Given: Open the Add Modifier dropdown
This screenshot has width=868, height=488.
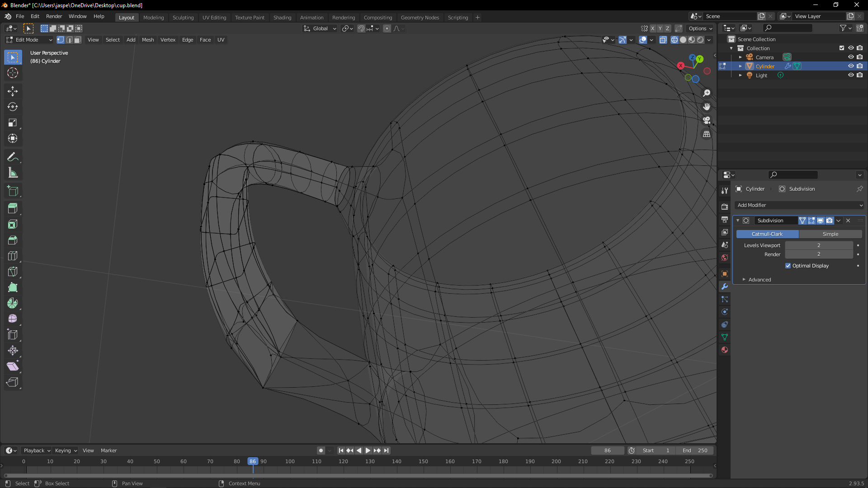Looking at the screenshot, I should pos(799,205).
